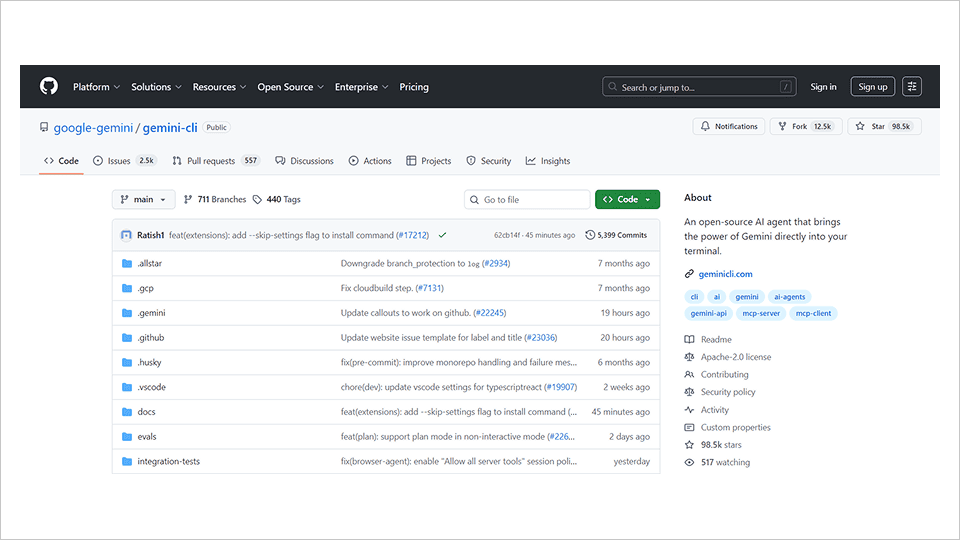Click the Notifications bell button

[729, 126]
